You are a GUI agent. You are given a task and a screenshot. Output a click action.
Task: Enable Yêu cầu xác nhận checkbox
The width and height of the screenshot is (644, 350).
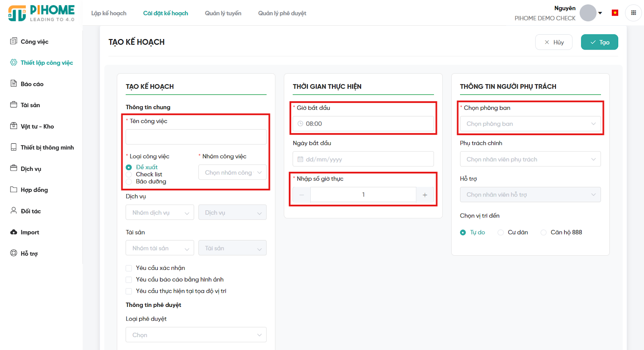[x=129, y=268]
